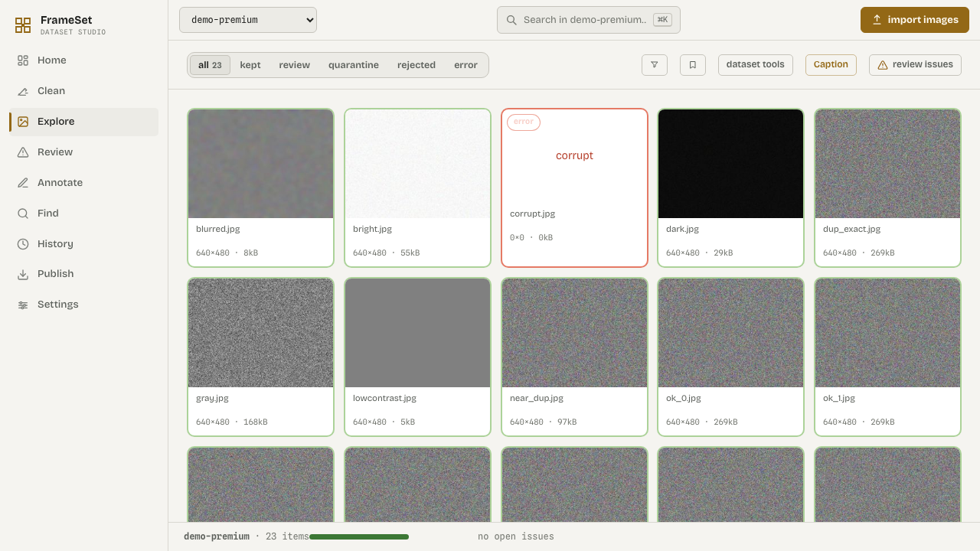Open the dataset tools button
Viewport: 980px width, 551px height.
click(x=756, y=65)
